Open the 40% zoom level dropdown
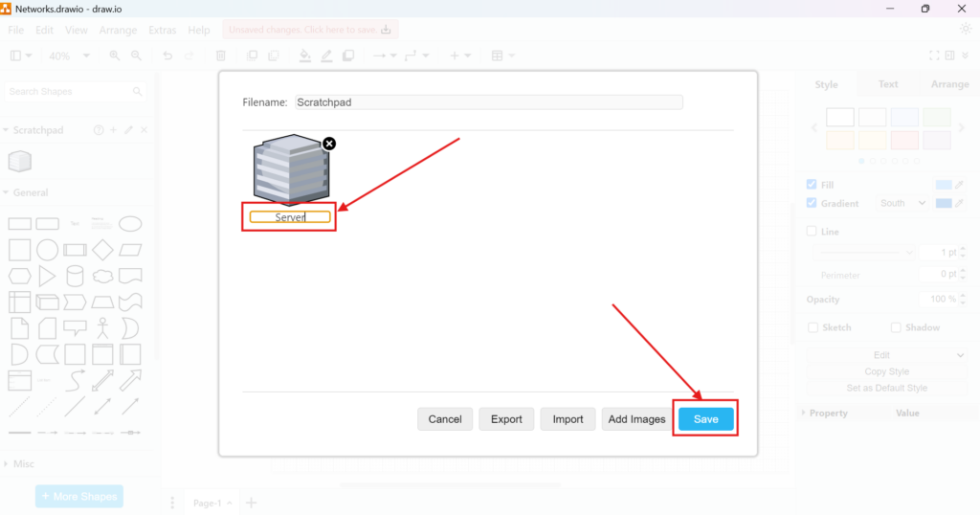 [69, 56]
